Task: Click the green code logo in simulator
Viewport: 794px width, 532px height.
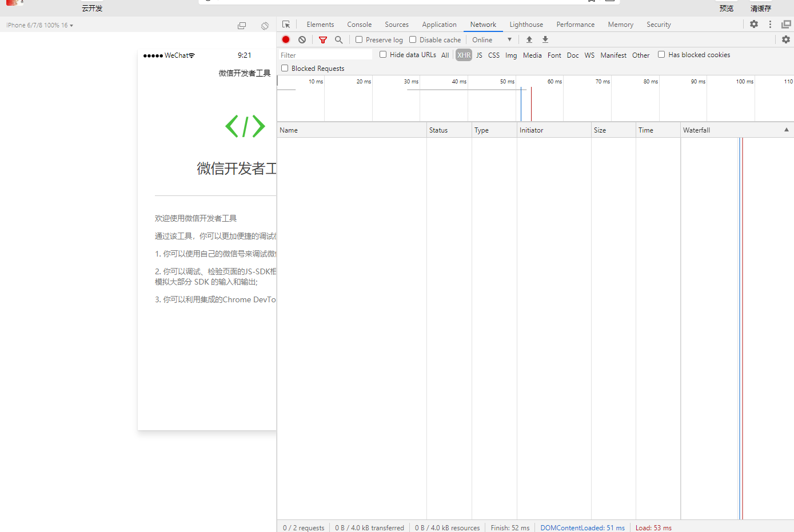Action: coord(245,126)
